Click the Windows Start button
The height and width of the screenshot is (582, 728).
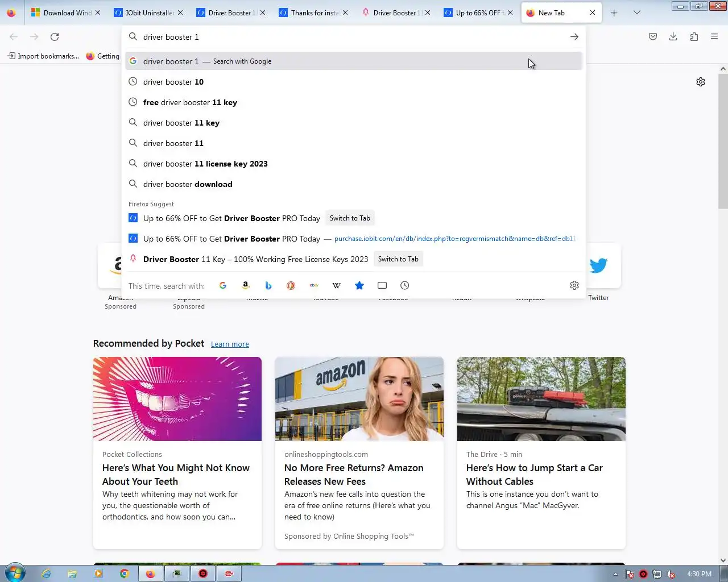(15, 573)
